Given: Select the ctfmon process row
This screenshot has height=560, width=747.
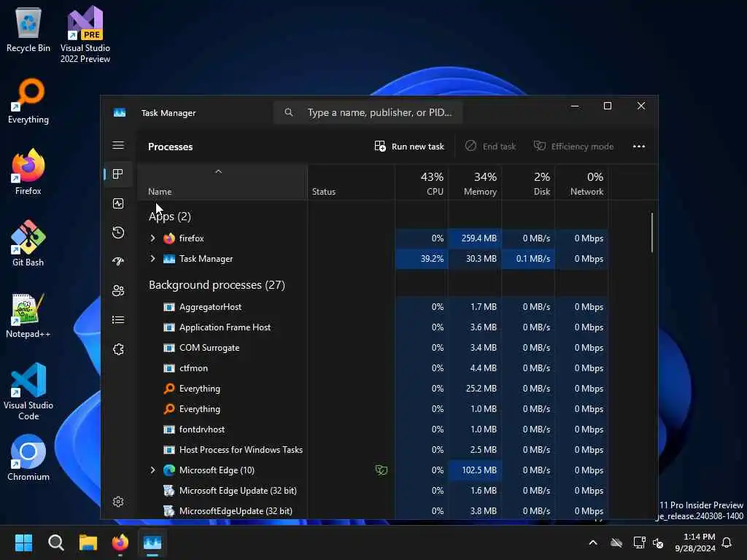Looking at the screenshot, I should (x=373, y=368).
